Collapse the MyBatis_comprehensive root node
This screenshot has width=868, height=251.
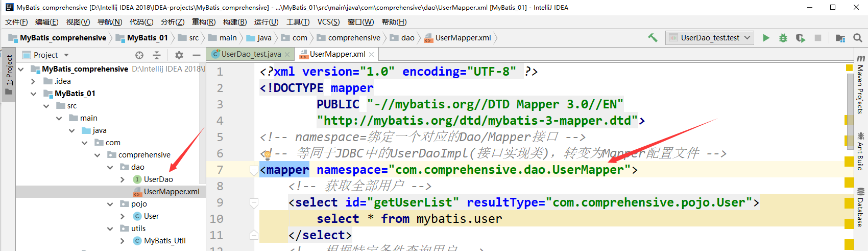[21, 69]
